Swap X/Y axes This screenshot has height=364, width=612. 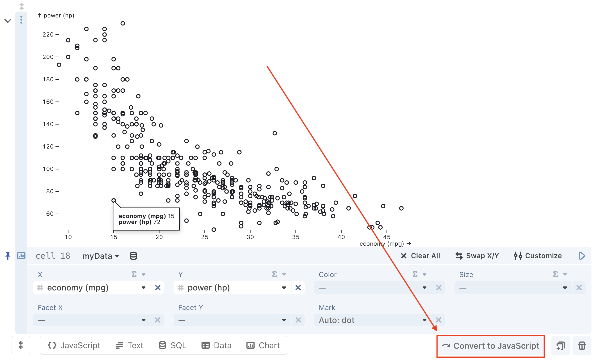[477, 256]
